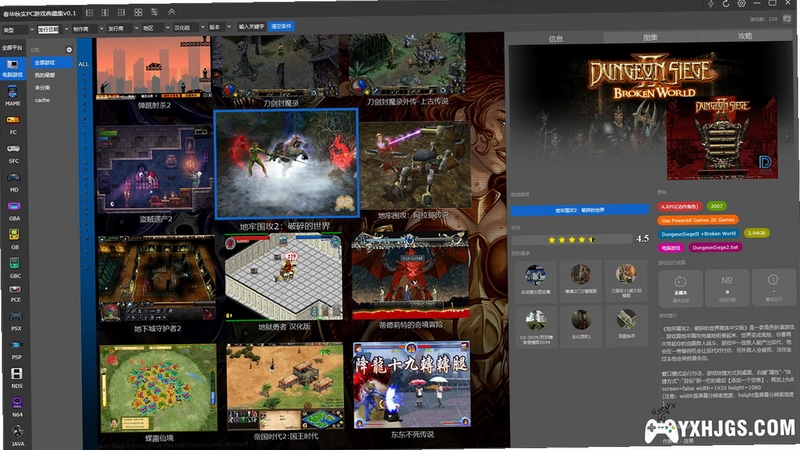800x450 pixels.
Task: Click the ALL letter index filter
Action: click(x=84, y=64)
